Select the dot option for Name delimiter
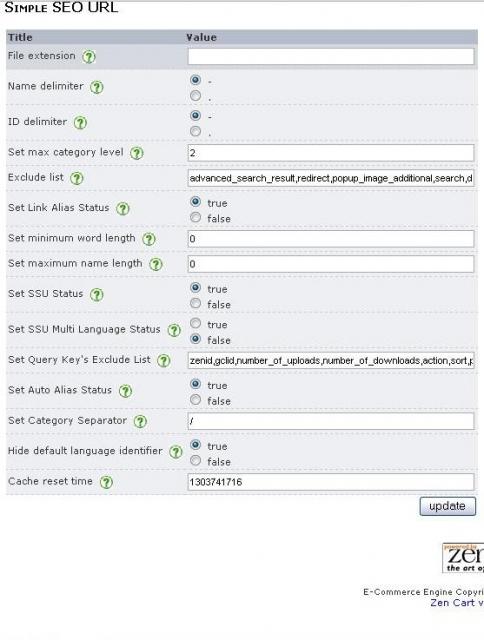The image size is (484, 640). [x=196, y=96]
